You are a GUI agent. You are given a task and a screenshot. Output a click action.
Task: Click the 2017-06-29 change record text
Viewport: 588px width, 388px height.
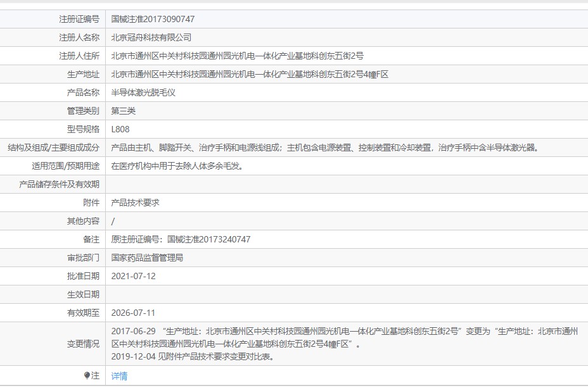coord(345,337)
